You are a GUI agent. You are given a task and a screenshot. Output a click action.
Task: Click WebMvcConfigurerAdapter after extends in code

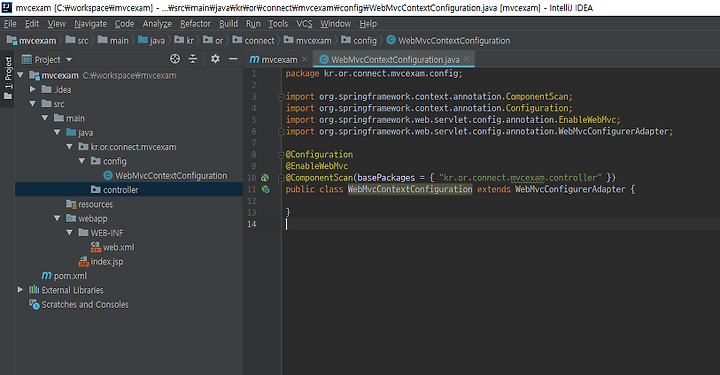570,189
